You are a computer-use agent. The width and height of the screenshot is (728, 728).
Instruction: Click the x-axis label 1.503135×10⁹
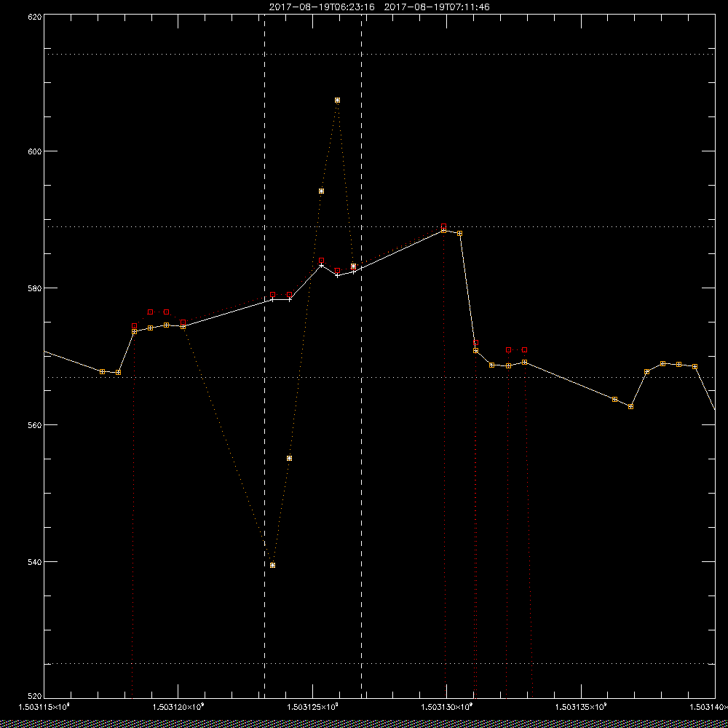pyautogui.click(x=581, y=707)
